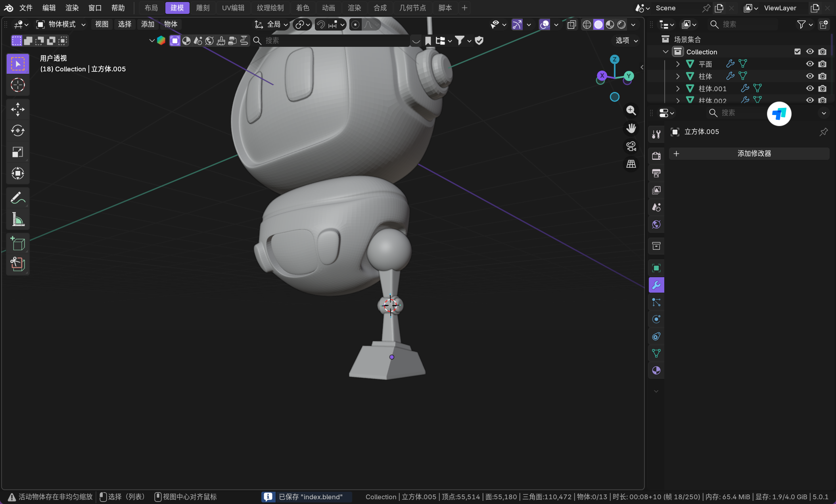Uncheck the Collection exclude checkbox
836x504 pixels.
click(798, 52)
